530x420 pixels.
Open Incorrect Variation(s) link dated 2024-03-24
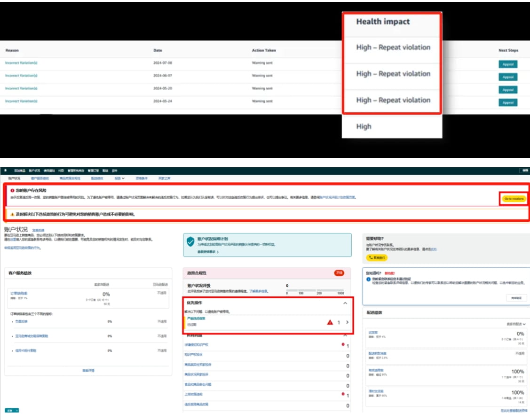pos(21,101)
